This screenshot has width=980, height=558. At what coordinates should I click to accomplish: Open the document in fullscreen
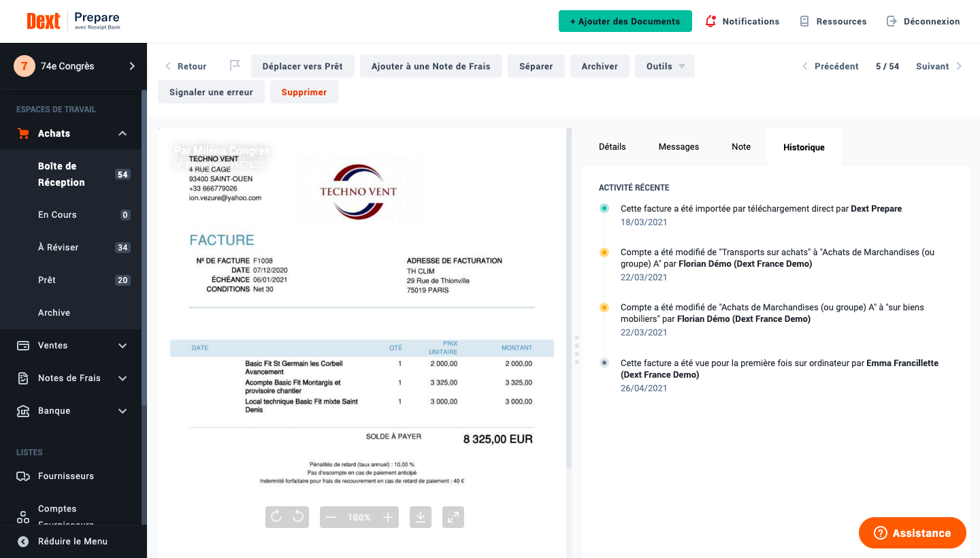point(453,517)
